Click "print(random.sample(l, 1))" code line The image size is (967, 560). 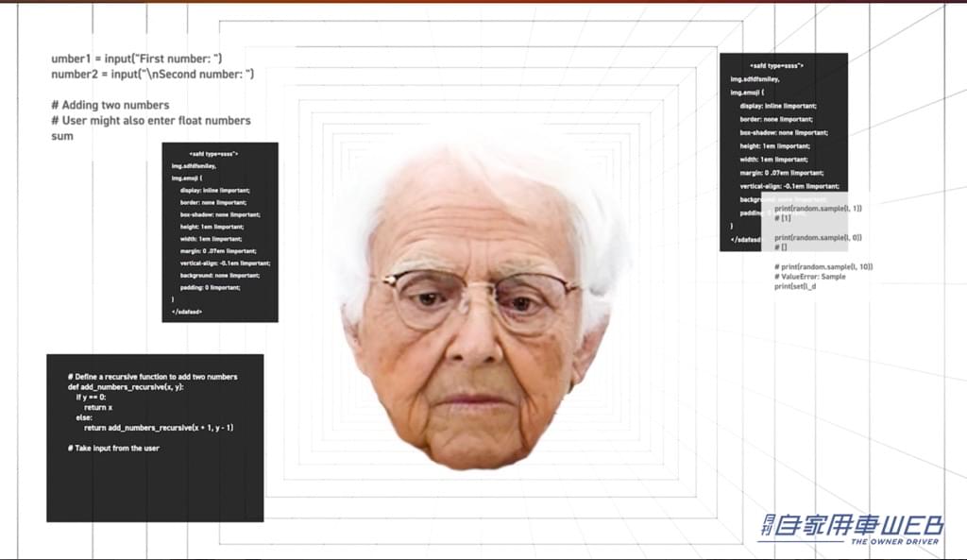(818, 208)
